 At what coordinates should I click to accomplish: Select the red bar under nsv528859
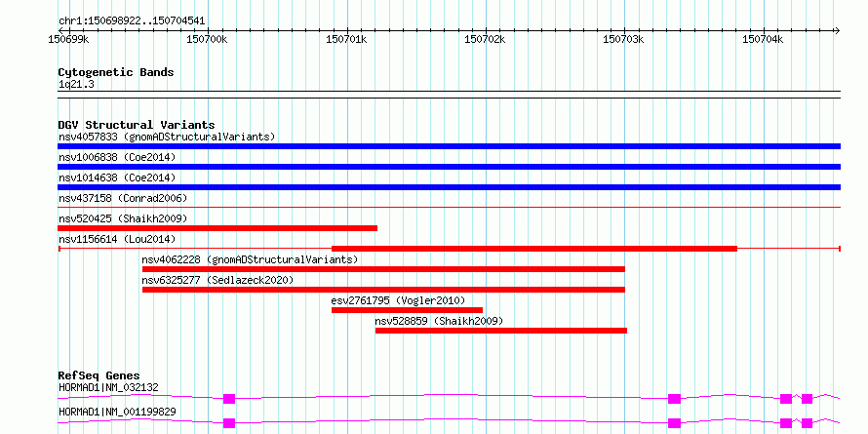pyautogui.click(x=501, y=331)
